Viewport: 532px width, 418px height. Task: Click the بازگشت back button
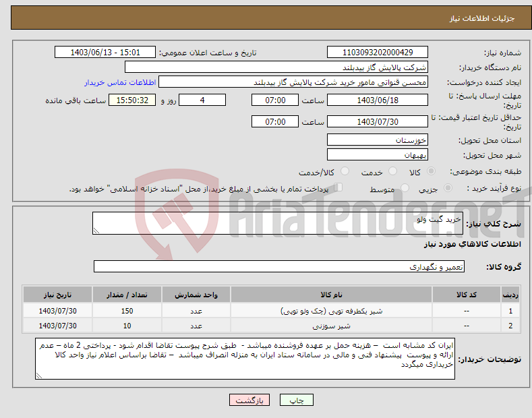point(249,400)
